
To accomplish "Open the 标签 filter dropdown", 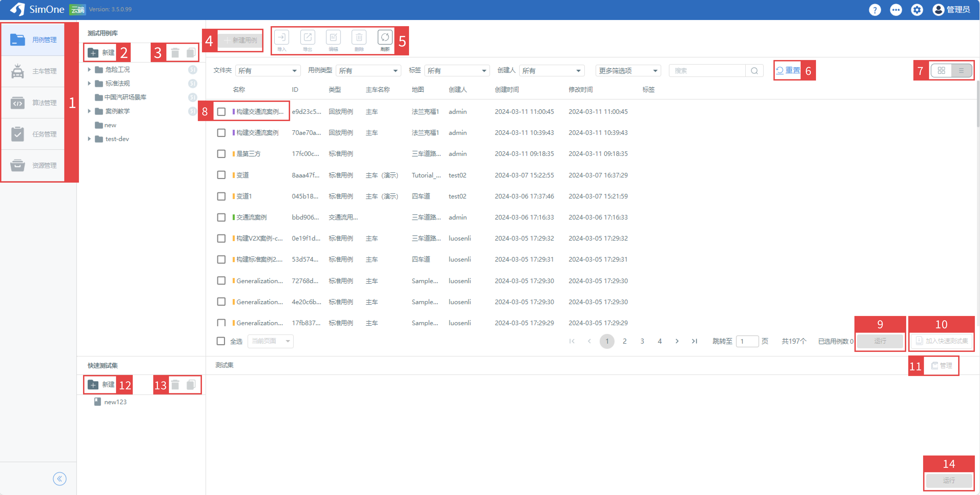I will [x=457, y=71].
